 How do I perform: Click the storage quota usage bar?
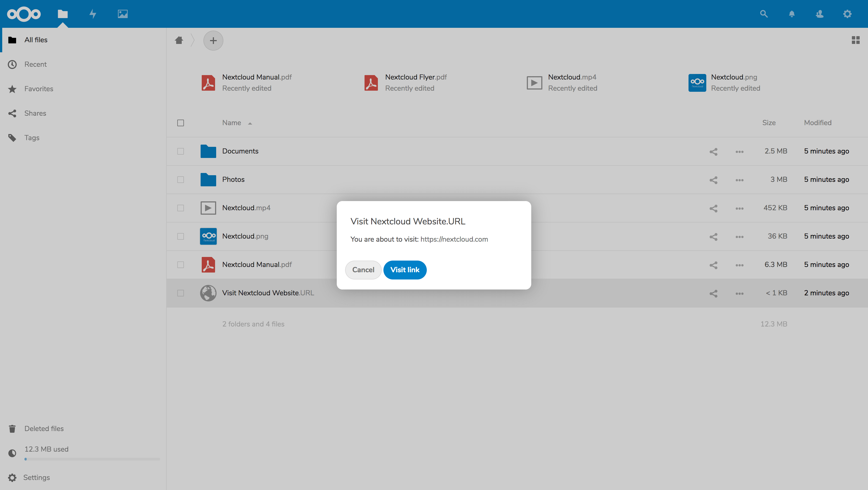click(92, 459)
